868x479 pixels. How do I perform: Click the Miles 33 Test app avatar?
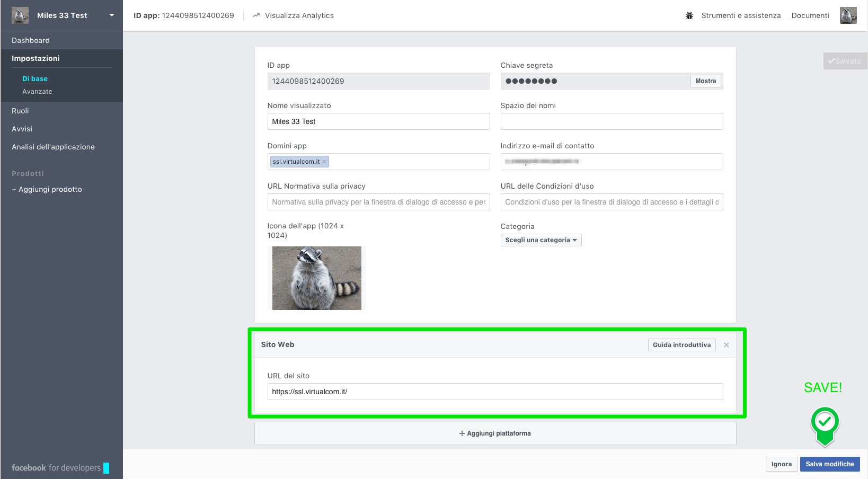point(20,15)
